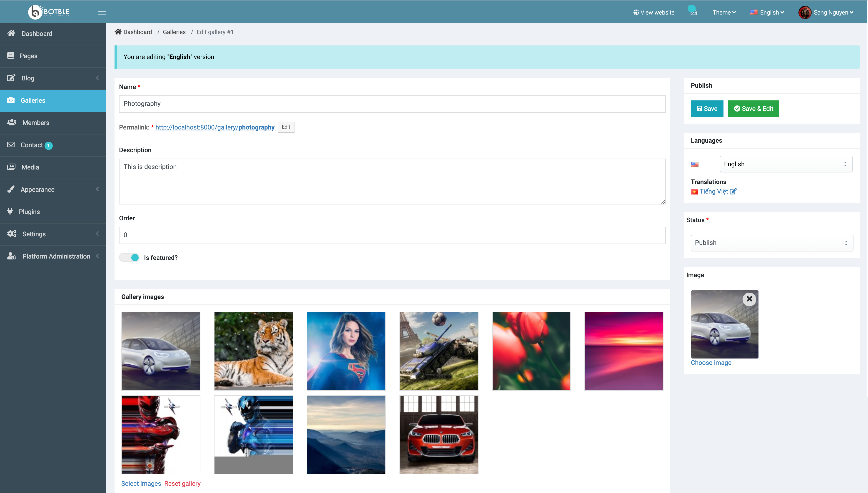Screen dimensions: 868x493
Task: Click the Plugins plug icon in sidebar
Action: click(10, 211)
